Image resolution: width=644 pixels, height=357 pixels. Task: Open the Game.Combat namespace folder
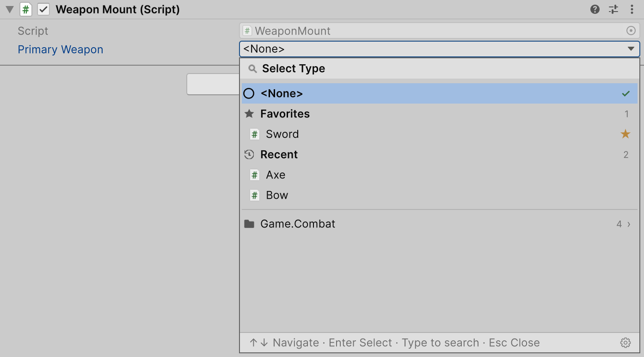point(440,224)
